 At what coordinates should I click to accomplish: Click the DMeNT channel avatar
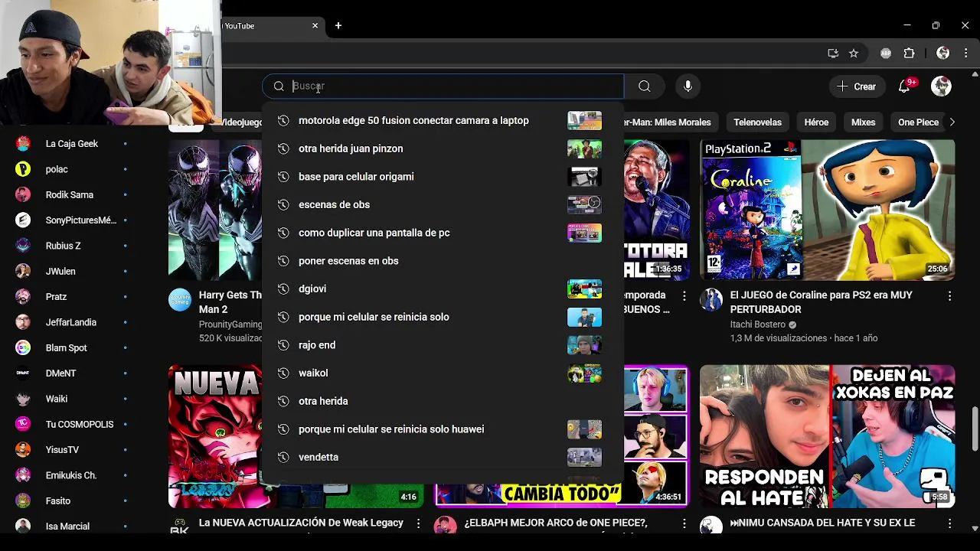(23, 373)
